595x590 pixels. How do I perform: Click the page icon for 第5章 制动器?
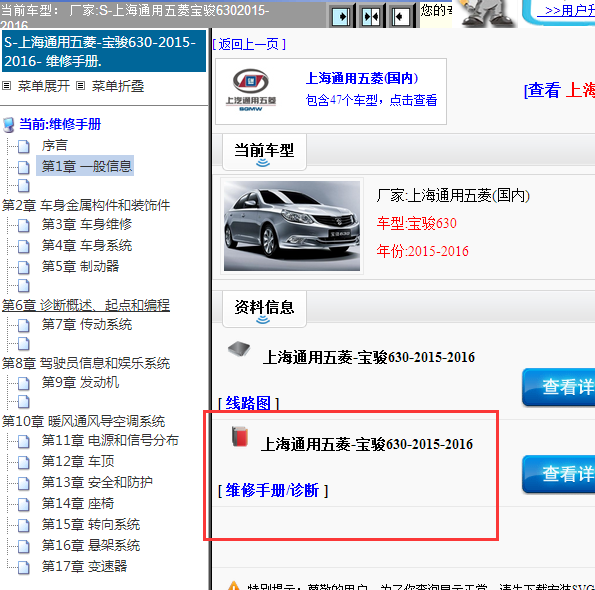point(24,267)
